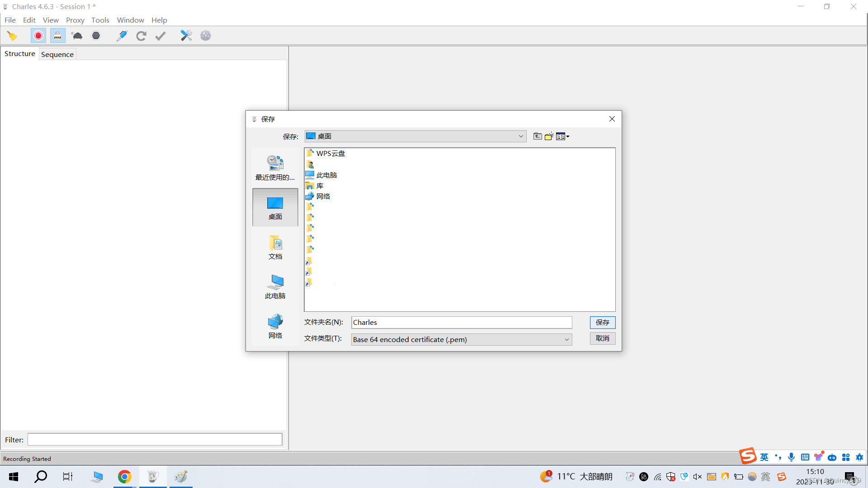
Task: Click the broom clear session icon
Action: click(12, 36)
